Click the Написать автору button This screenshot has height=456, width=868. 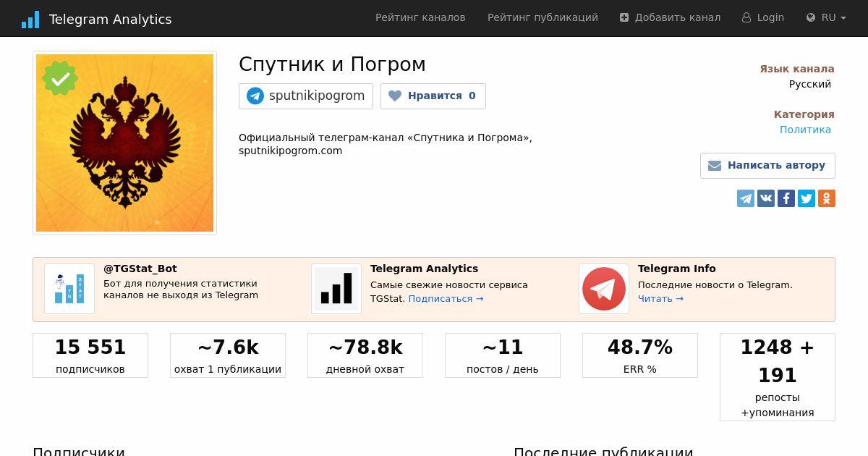767,165
